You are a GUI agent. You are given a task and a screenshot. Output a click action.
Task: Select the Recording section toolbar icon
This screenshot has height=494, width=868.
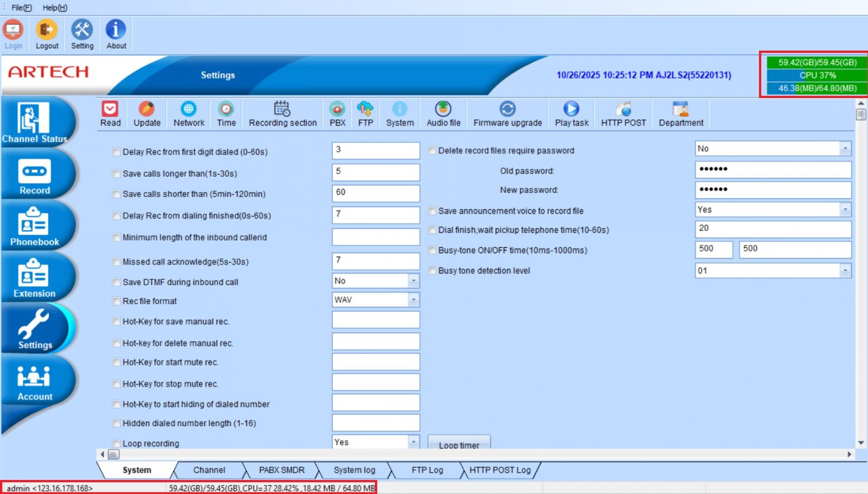tap(282, 114)
